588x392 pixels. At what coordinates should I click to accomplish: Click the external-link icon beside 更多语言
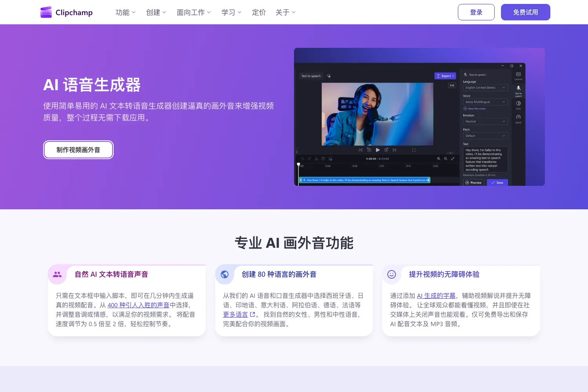coord(252,314)
